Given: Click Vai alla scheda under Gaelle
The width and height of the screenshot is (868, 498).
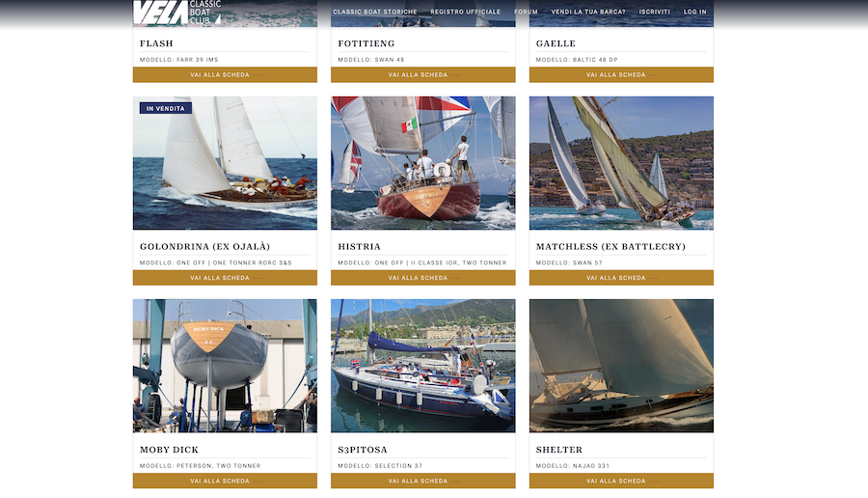Looking at the screenshot, I should coord(621,74).
